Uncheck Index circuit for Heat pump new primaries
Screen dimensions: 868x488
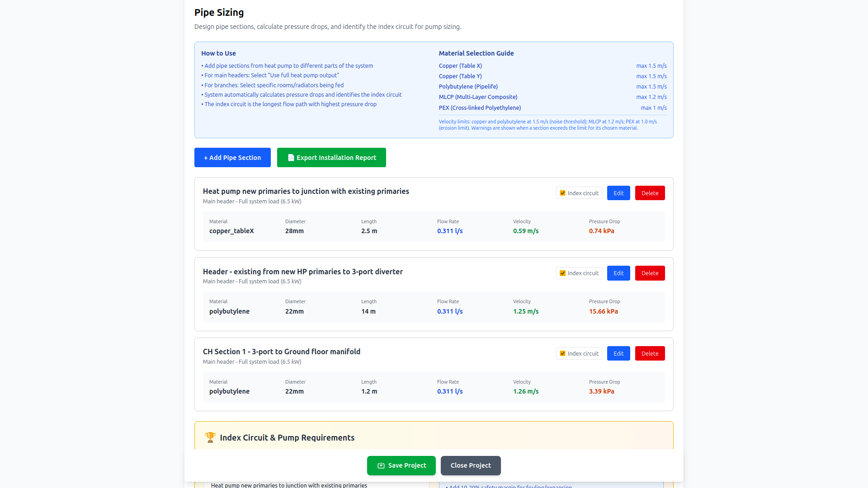click(562, 193)
